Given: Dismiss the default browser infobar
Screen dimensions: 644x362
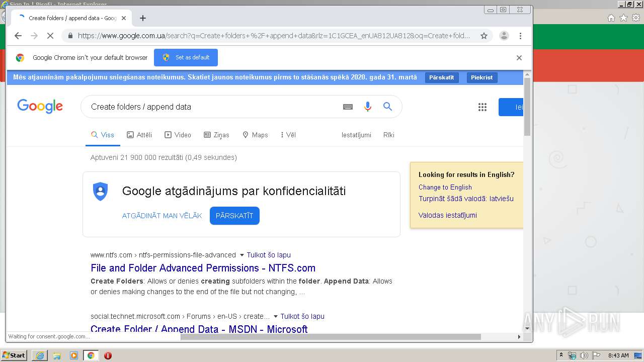Looking at the screenshot, I should [519, 58].
